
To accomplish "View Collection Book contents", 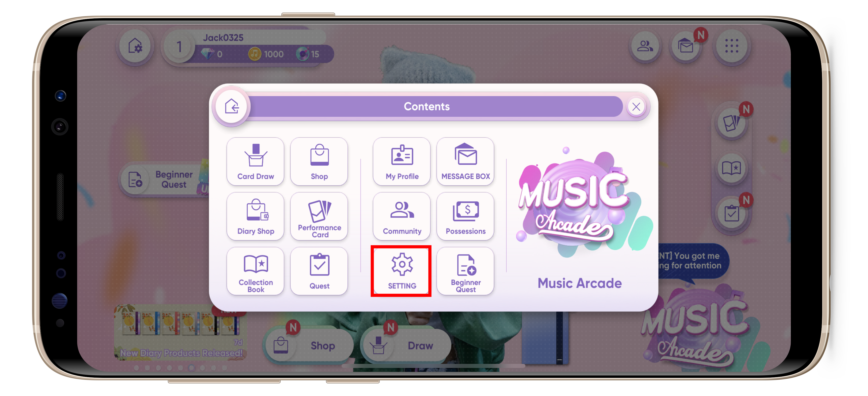I will coord(256,272).
